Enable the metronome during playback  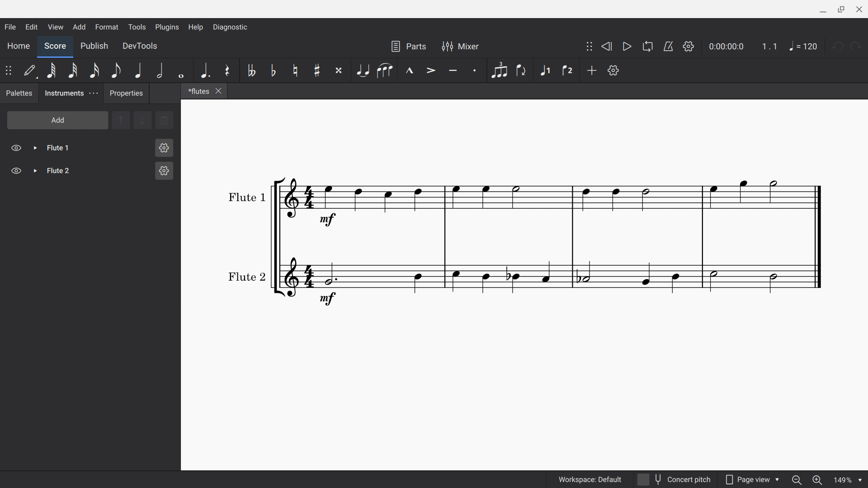coord(668,46)
